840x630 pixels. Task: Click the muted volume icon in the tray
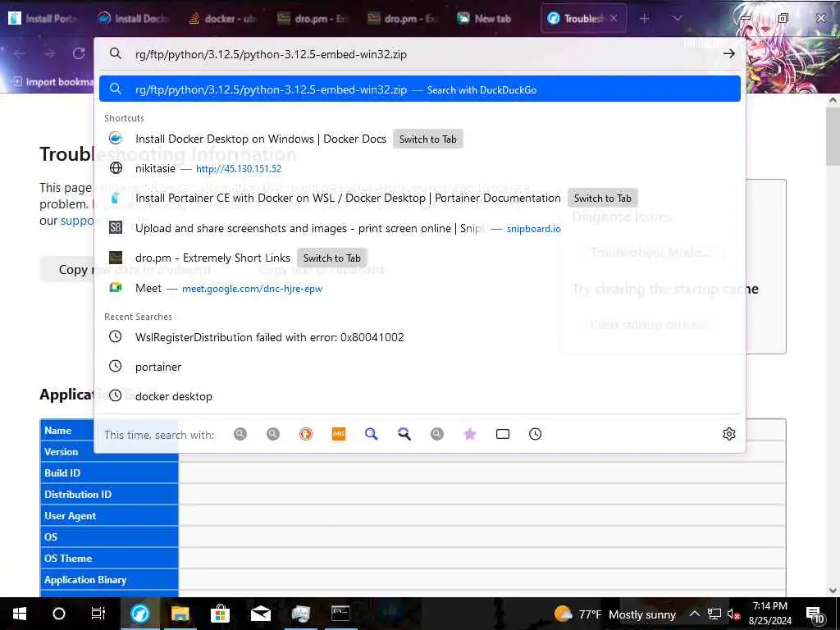[733, 614]
